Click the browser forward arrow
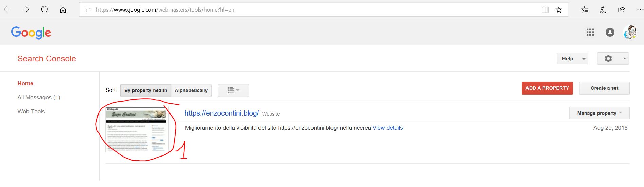The width and height of the screenshot is (644, 187). pos(26,9)
